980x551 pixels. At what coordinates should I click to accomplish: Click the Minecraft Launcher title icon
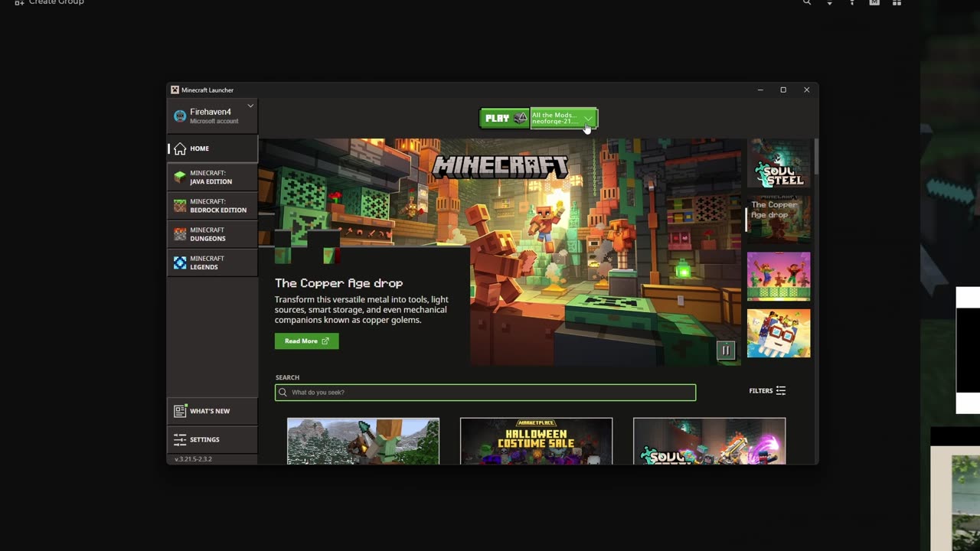click(175, 90)
